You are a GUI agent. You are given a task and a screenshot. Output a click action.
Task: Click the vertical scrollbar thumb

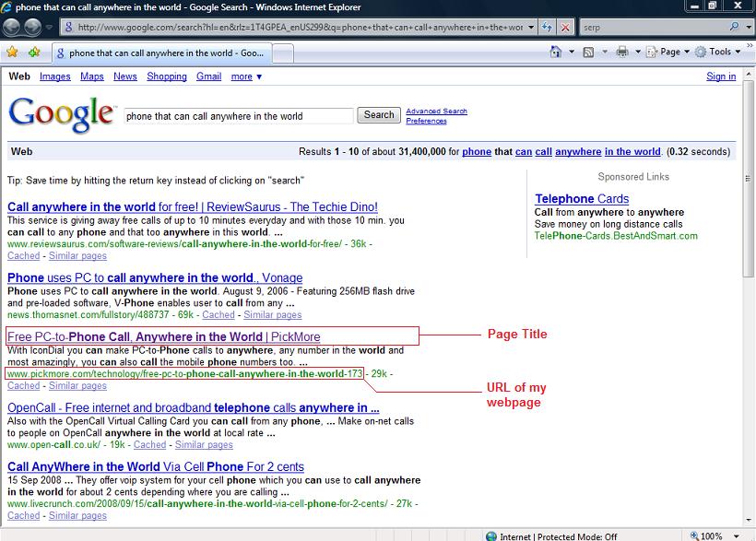pyautogui.click(x=749, y=179)
